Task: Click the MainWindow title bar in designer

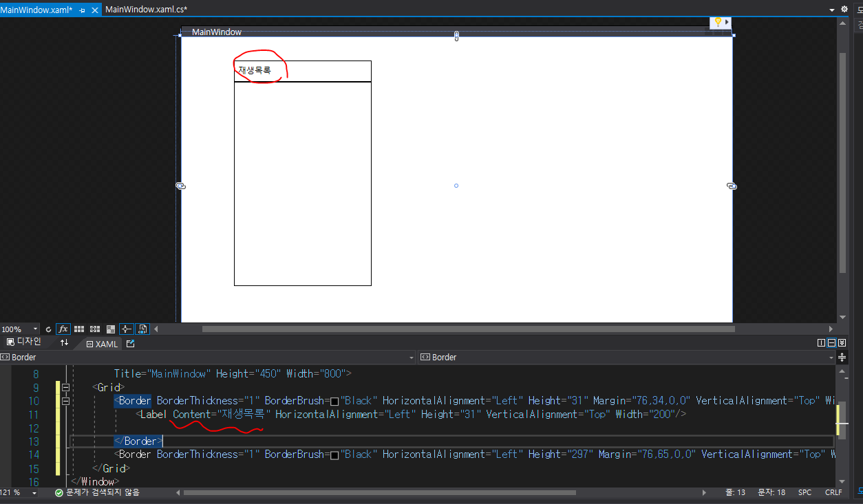Action: tap(457, 32)
